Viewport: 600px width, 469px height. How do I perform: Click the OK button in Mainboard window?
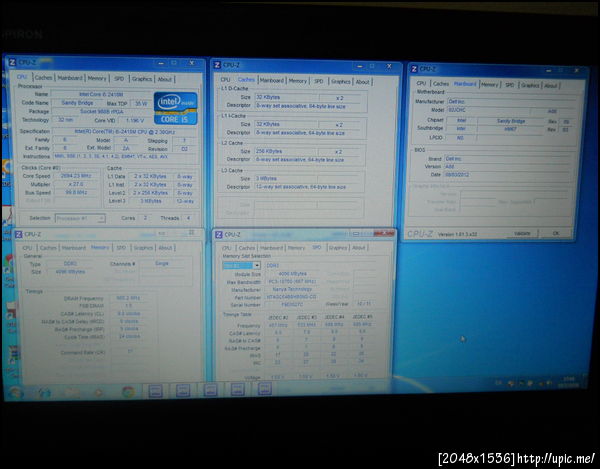coord(556,233)
